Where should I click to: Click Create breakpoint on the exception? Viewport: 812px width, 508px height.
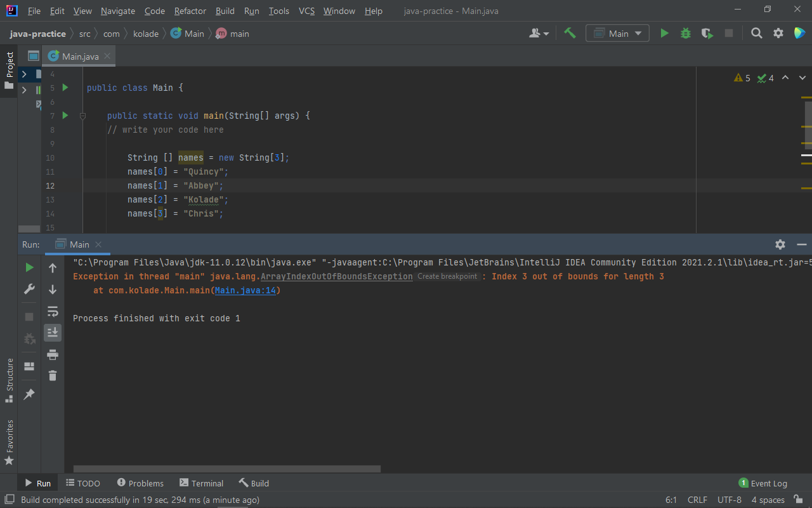447,276
